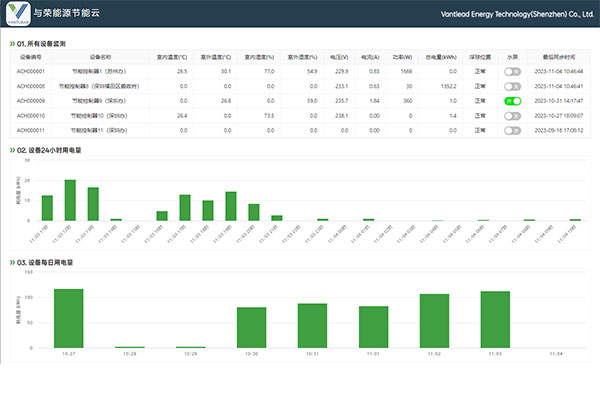This screenshot has height=400, width=600.
Task: Click the chevron icon beside 01 所有设备监测
Action: click(12, 45)
